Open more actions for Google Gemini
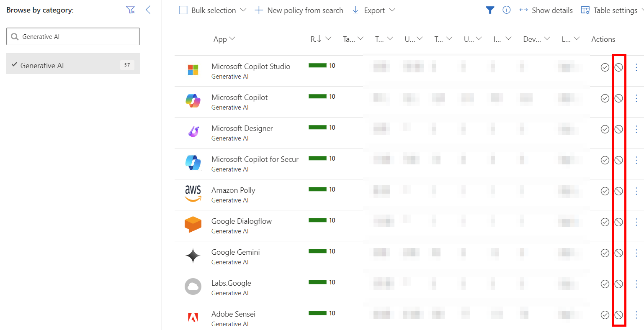The width and height of the screenshot is (644, 330). (636, 253)
